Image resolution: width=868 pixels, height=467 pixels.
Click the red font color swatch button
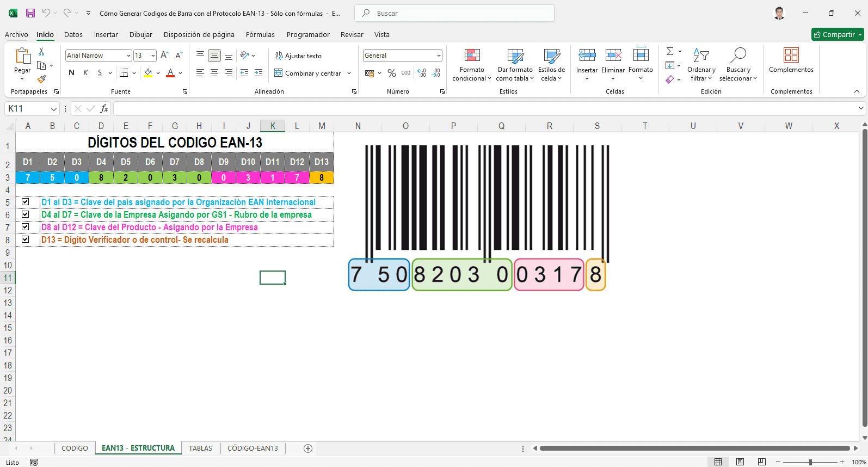[170, 73]
